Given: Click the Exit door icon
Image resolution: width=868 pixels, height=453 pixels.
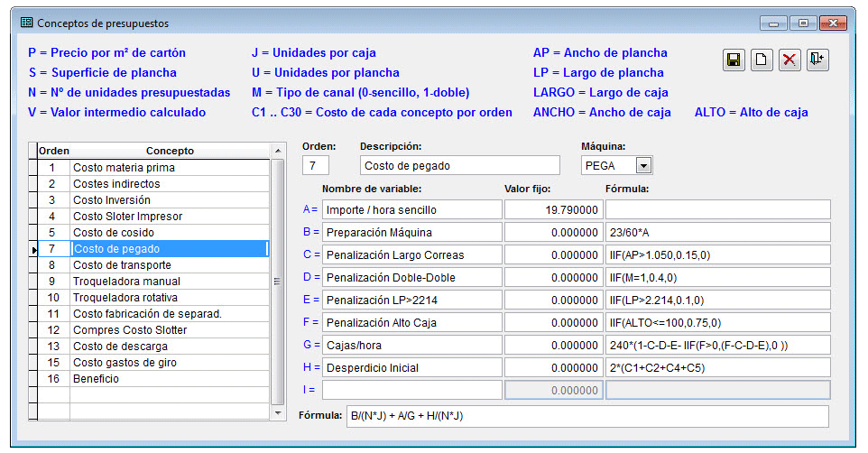Looking at the screenshot, I should [x=817, y=60].
